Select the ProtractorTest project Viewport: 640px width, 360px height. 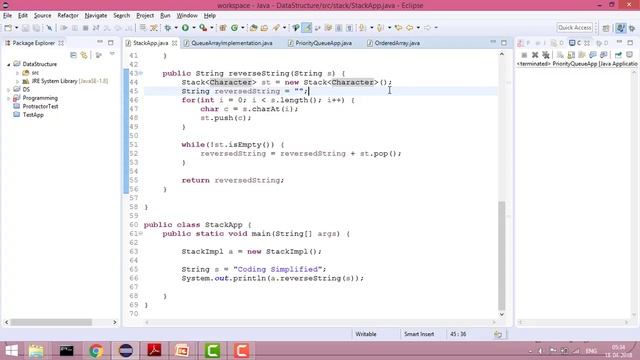pos(40,107)
